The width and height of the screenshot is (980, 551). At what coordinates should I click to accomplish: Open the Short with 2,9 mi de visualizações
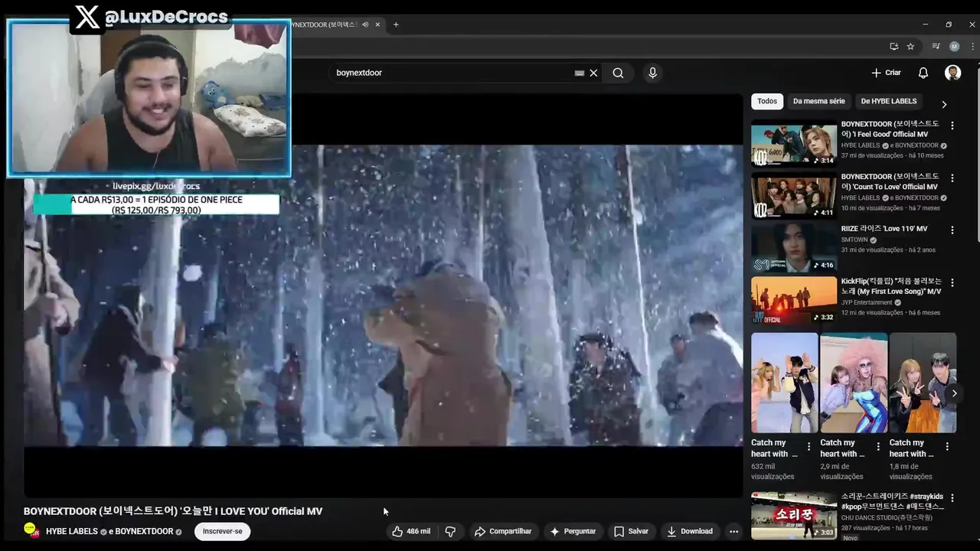tap(854, 383)
